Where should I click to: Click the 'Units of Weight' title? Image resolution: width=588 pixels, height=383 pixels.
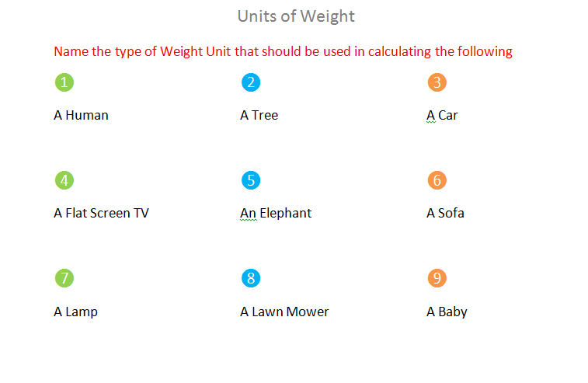point(296,16)
